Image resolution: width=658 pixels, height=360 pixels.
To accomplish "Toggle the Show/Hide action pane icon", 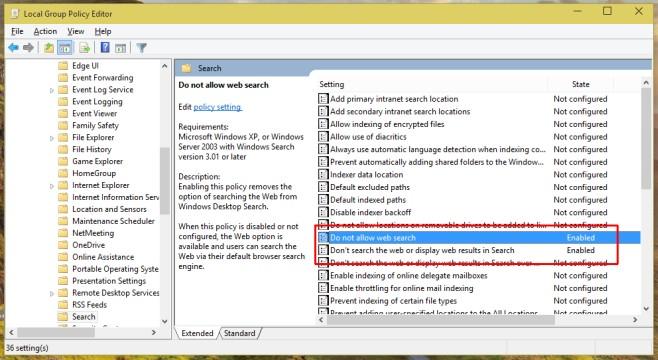I will coord(120,48).
